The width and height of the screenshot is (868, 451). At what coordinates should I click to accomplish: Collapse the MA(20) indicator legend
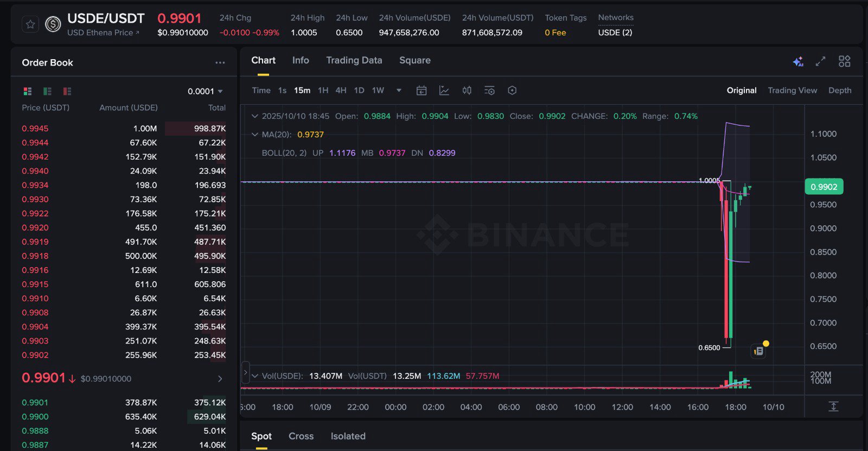(x=254, y=135)
